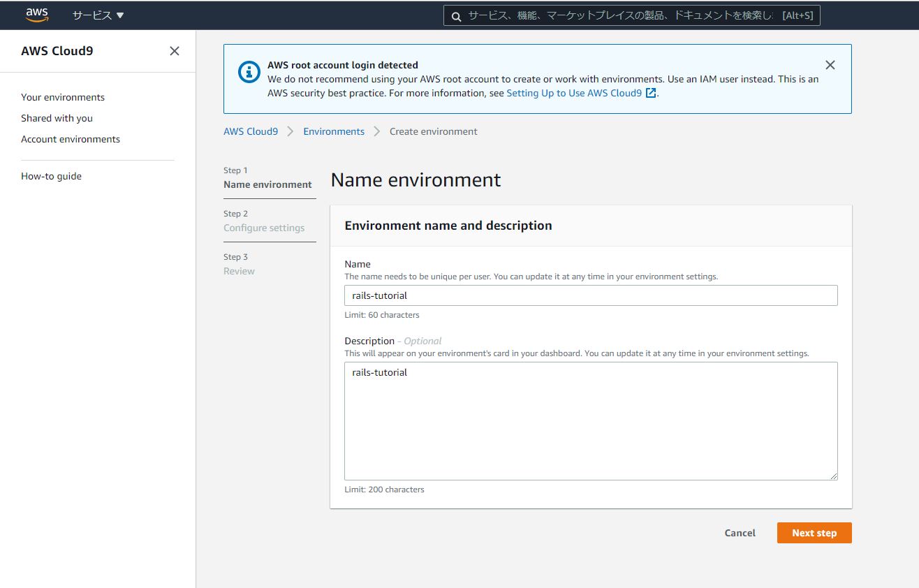Click the external link icon after Cloud9
919x588 pixels.
(x=651, y=93)
